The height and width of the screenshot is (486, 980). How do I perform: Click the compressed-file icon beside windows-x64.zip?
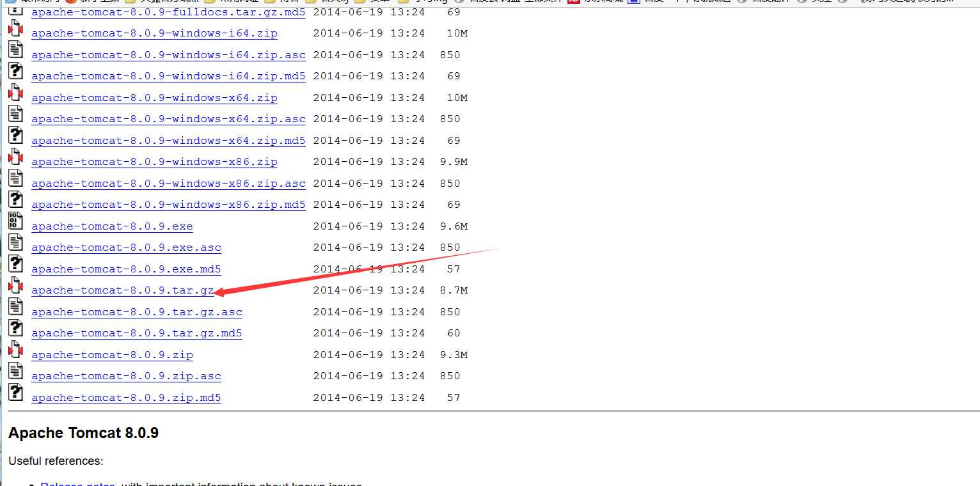click(x=15, y=93)
